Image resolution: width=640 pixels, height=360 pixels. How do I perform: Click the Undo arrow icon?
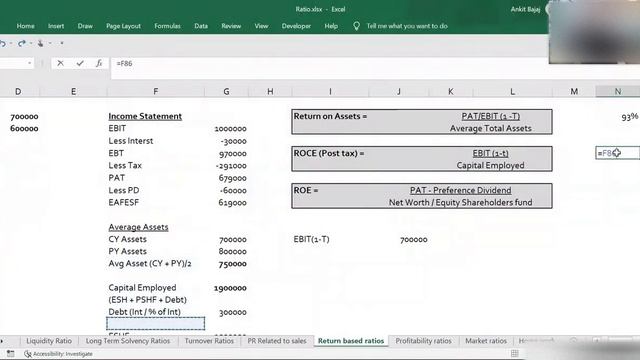coord(2,43)
